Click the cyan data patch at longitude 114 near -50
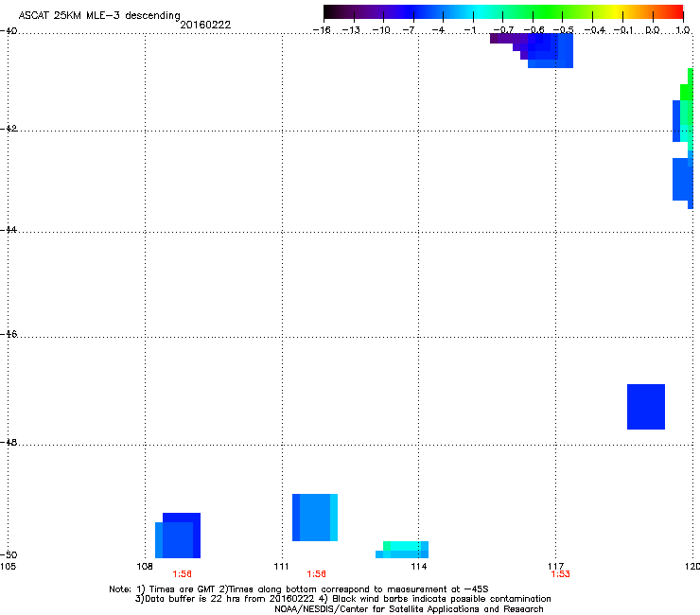 coord(402,550)
